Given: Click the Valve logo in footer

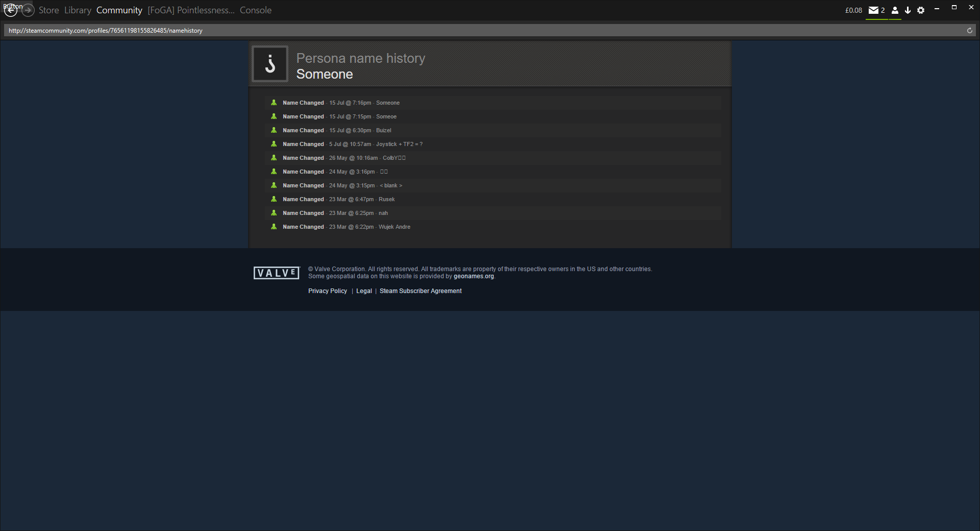Looking at the screenshot, I should [x=277, y=273].
